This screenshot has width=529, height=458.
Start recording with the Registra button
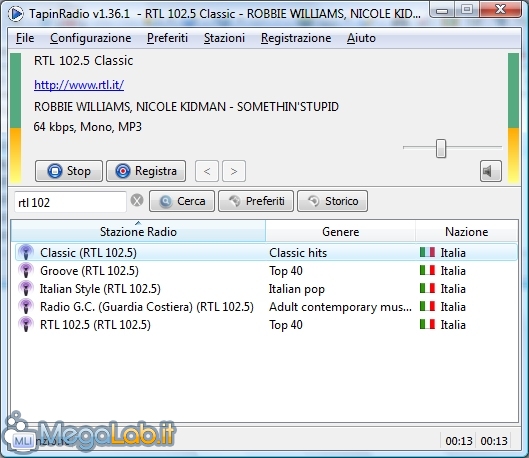[x=146, y=171]
